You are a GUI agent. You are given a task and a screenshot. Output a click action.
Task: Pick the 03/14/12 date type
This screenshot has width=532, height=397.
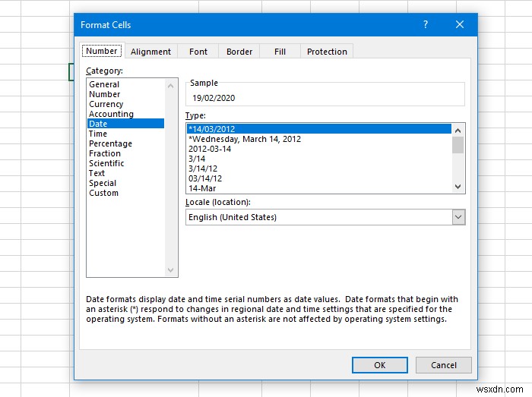(319, 178)
